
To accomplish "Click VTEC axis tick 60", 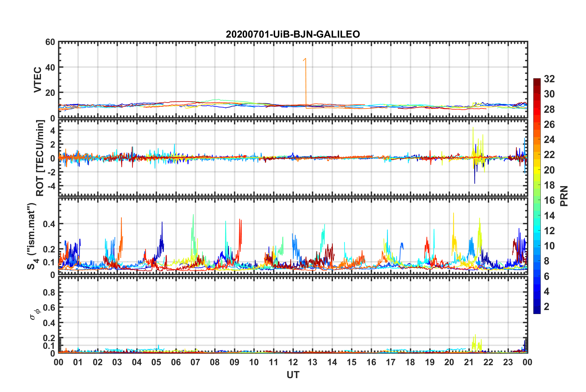I will (x=50, y=42).
